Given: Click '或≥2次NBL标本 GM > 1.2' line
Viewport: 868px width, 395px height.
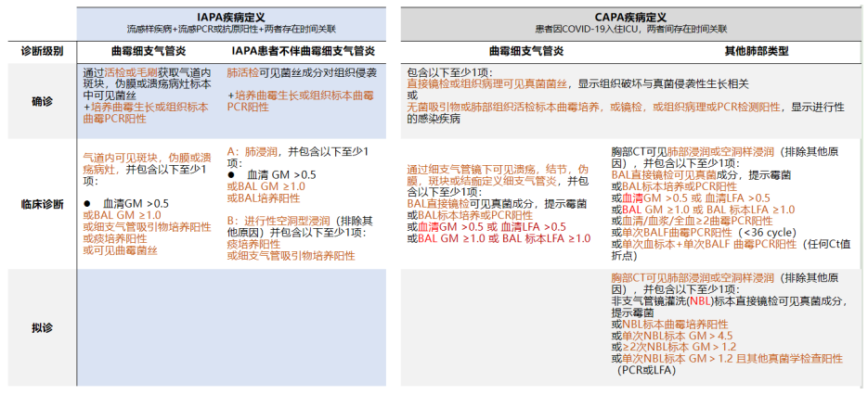Looking at the screenshot, I should (674, 348).
